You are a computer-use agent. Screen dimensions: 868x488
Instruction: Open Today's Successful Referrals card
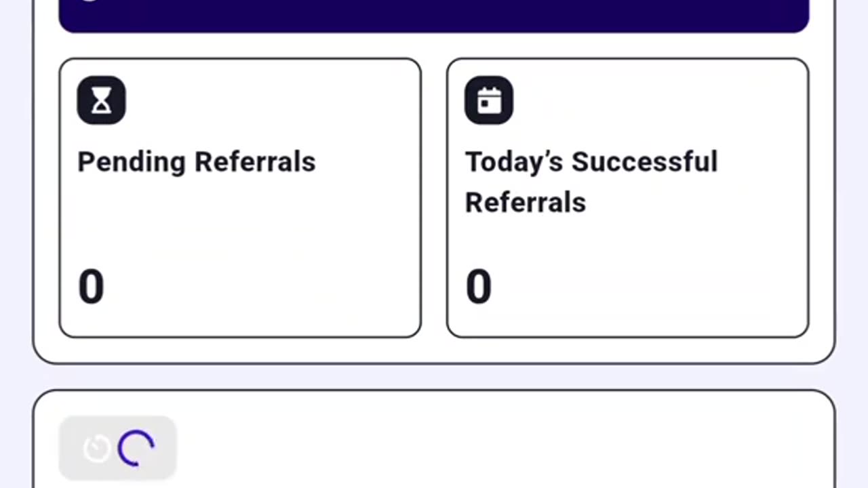[x=628, y=198]
